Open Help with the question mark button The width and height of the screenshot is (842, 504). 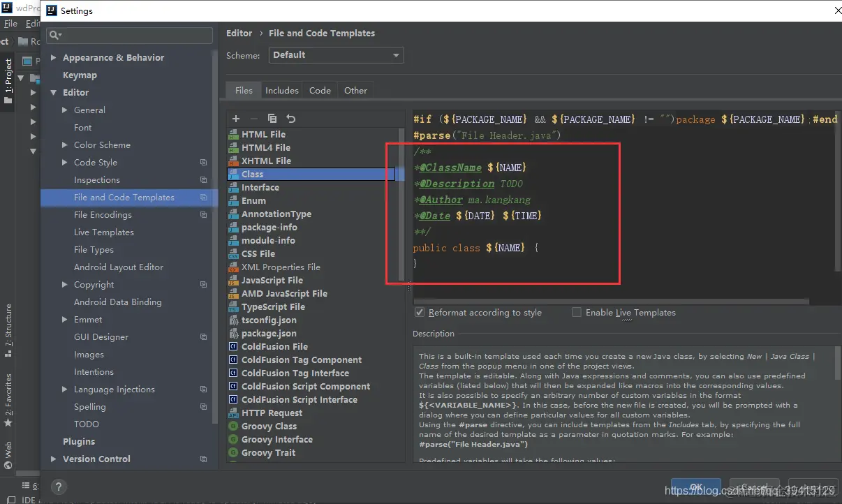coord(59,487)
